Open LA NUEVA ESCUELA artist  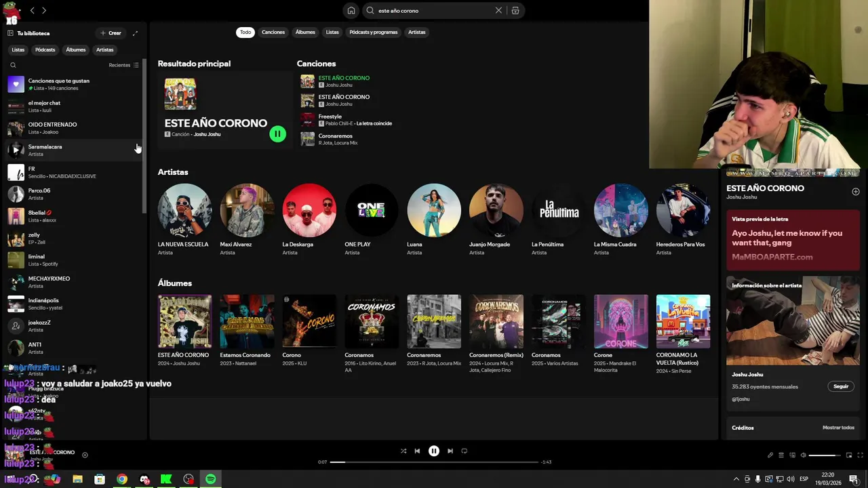(184, 220)
